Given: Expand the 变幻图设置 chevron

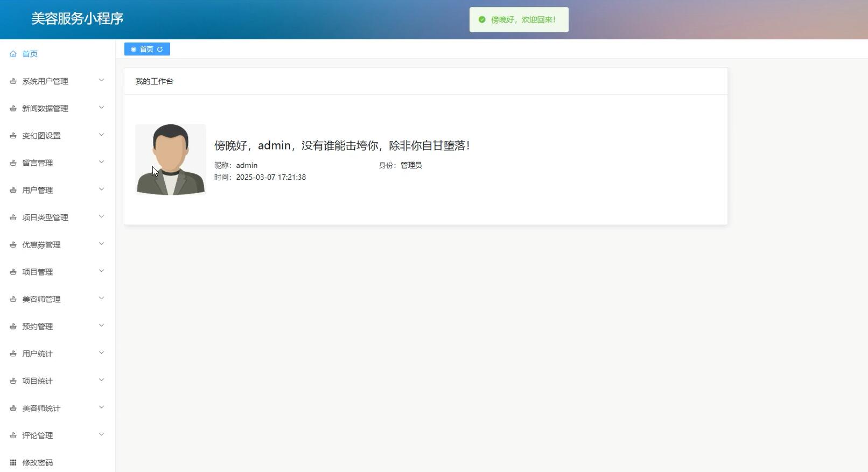Looking at the screenshot, I should 101,135.
